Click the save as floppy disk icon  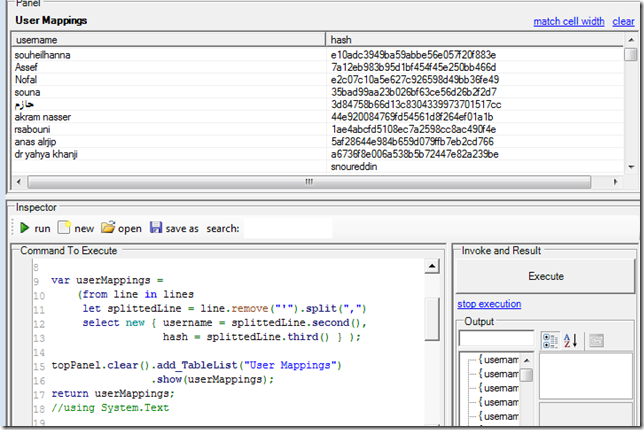point(156,228)
